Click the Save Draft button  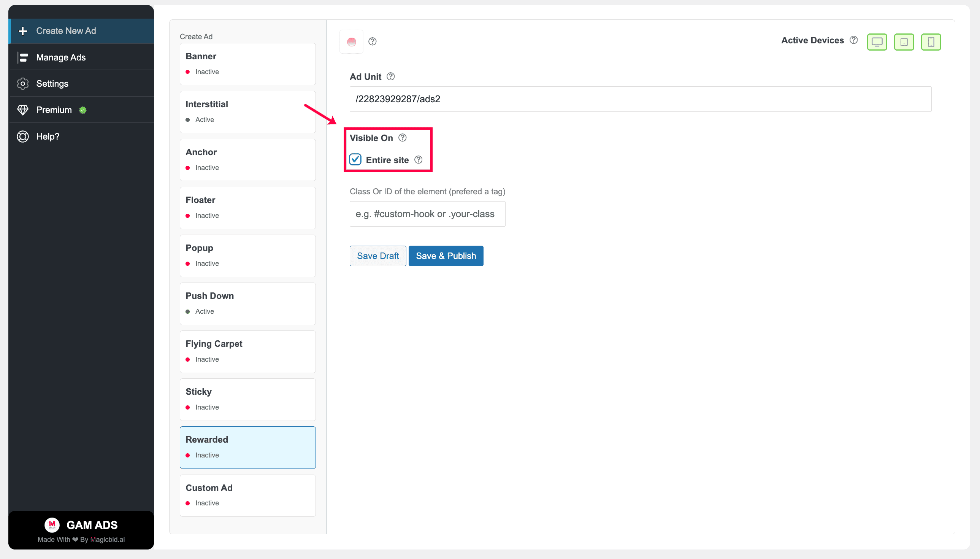[377, 256]
